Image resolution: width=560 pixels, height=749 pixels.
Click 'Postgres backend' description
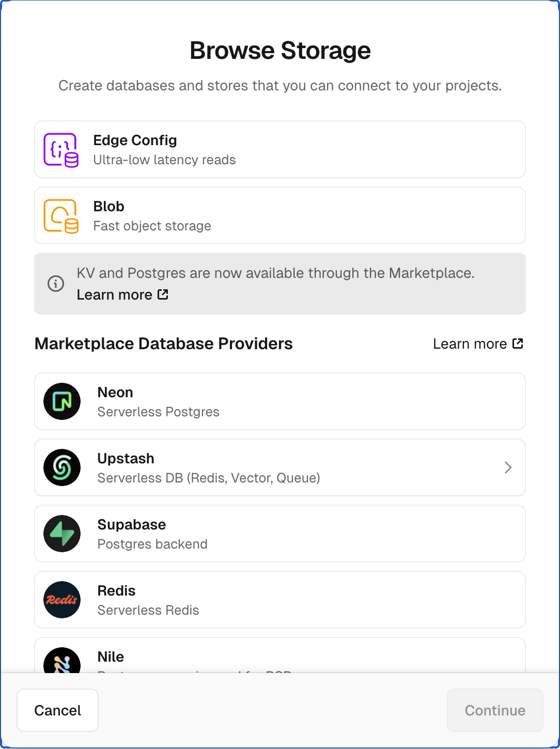pyautogui.click(x=152, y=544)
